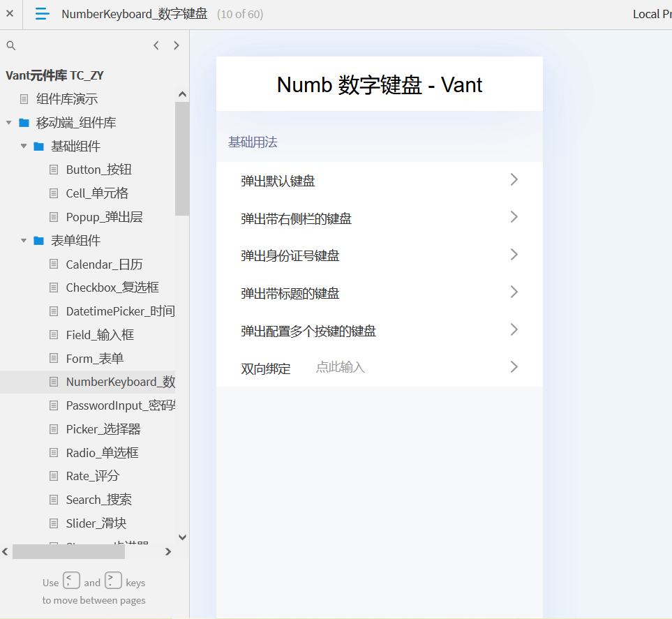
Task: Tap the 弹出配置多个按键的键盘 row
Action: coord(380,331)
